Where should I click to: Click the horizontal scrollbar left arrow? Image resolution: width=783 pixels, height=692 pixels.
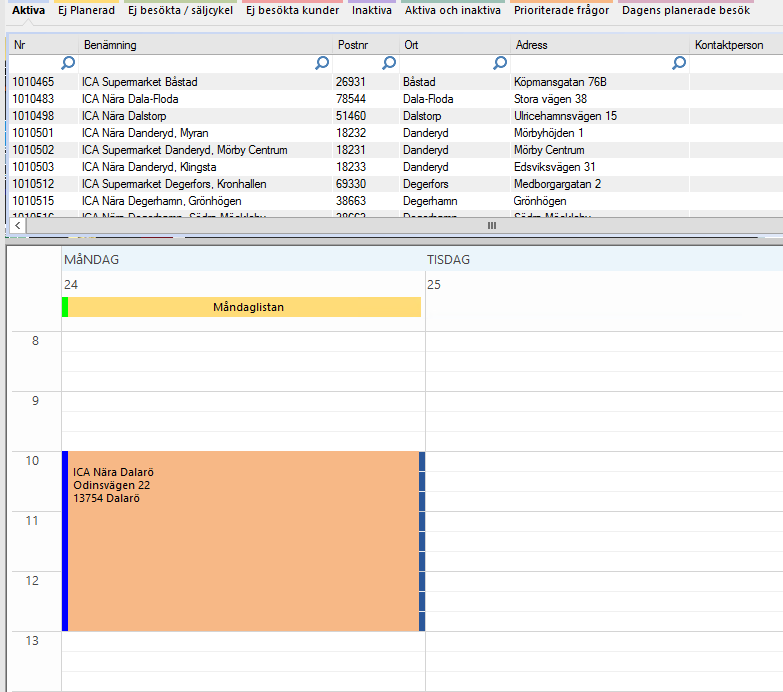coord(17,226)
